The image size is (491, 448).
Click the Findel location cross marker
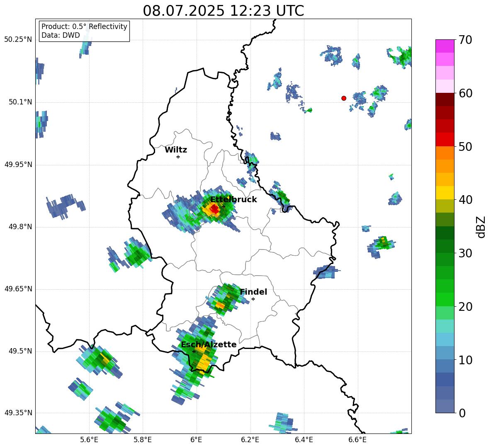point(253,299)
